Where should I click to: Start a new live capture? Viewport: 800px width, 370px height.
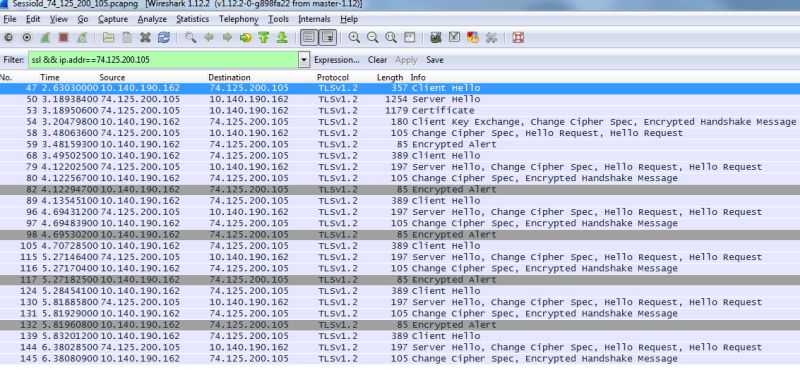pyautogui.click(x=45, y=38)
